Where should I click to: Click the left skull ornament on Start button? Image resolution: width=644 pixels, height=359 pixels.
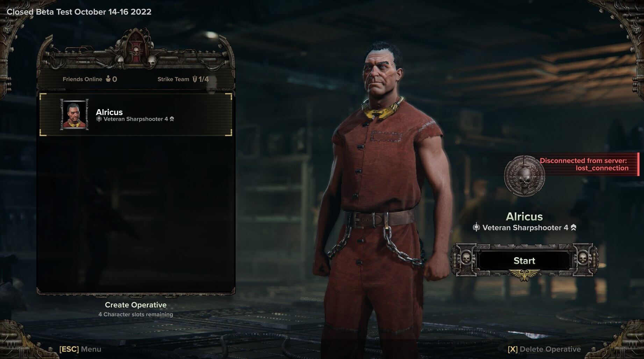(x=465, y=259)
